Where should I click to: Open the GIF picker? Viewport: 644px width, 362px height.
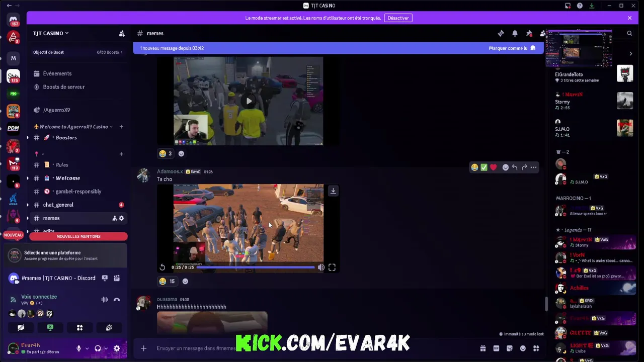pos(496,348)
